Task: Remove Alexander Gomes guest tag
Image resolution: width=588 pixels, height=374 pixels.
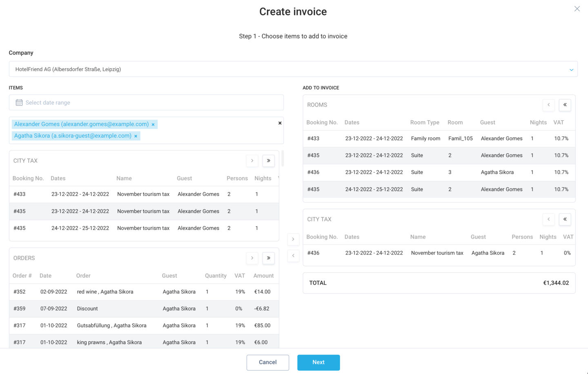Action: click(153, 125)
